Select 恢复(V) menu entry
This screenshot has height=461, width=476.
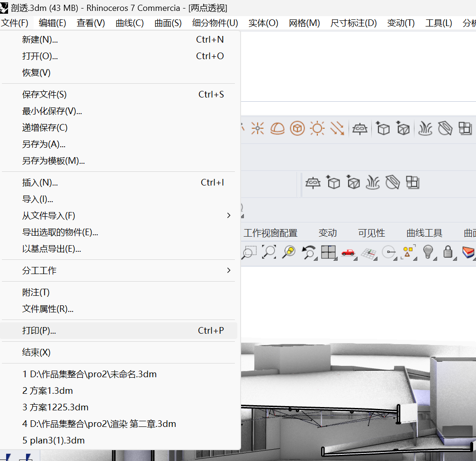coord(118,73)
